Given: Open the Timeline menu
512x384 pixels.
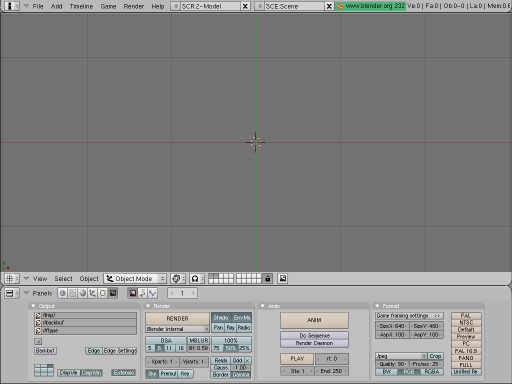Looking at the screenshot, I should tap(81, 6).
